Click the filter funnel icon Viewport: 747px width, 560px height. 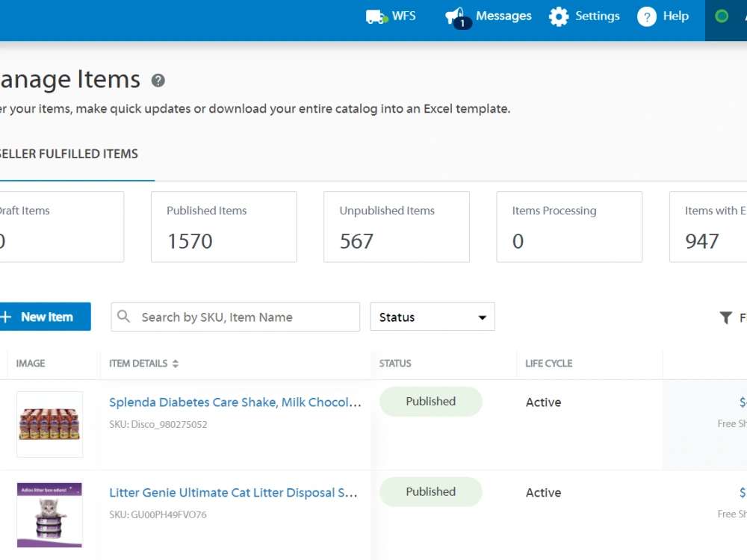pyautogui.click(x=725, y=317)
